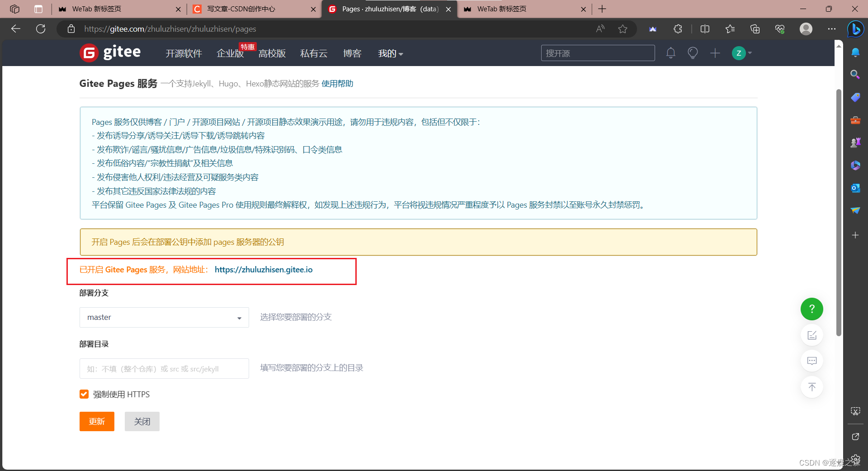Expand the 我的 dropdown menu
Screen dimensions: 868x471
[x=390, y=53]
